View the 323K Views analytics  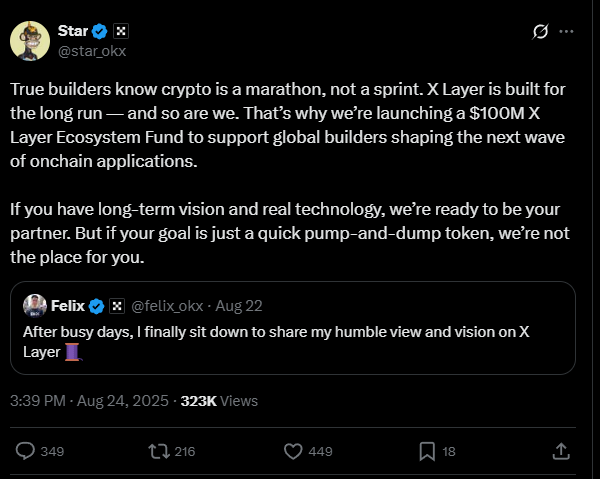[219, 400]
